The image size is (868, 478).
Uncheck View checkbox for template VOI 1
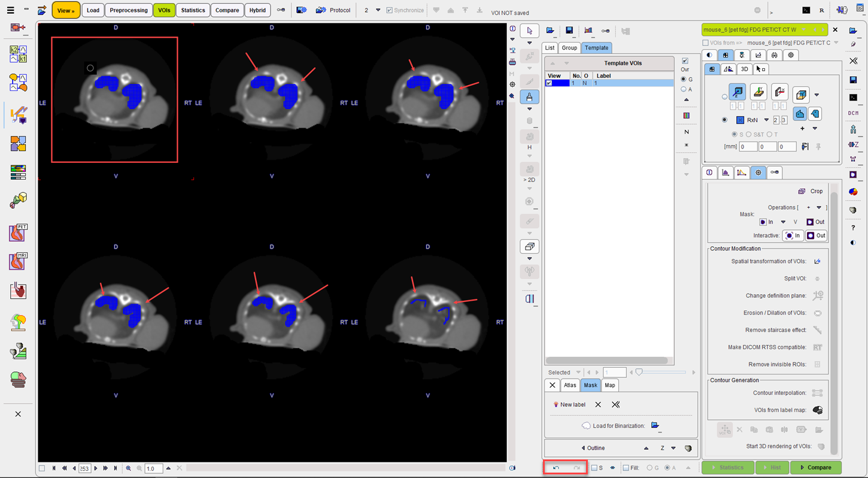pos(549,83)
